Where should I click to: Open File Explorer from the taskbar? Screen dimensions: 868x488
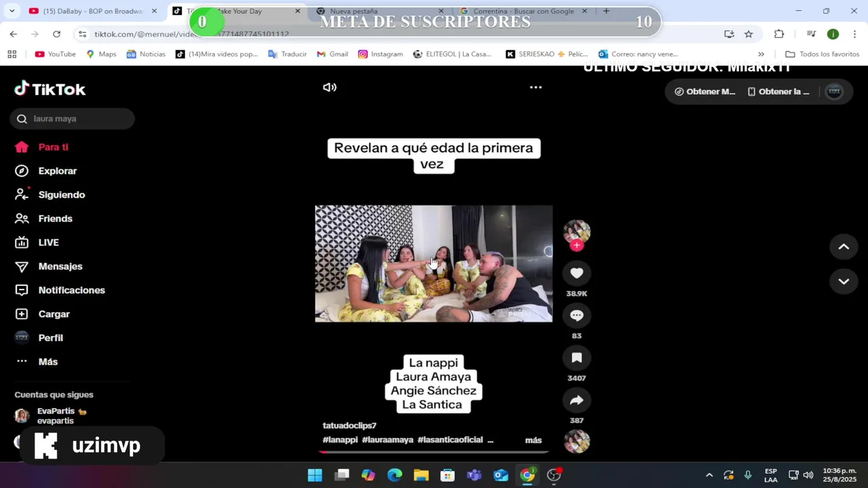421,475
